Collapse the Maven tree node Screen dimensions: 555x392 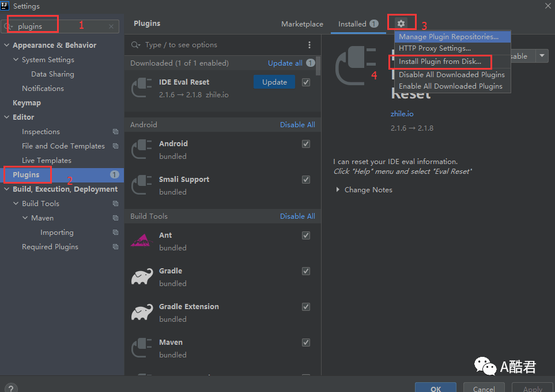[25, 218]
